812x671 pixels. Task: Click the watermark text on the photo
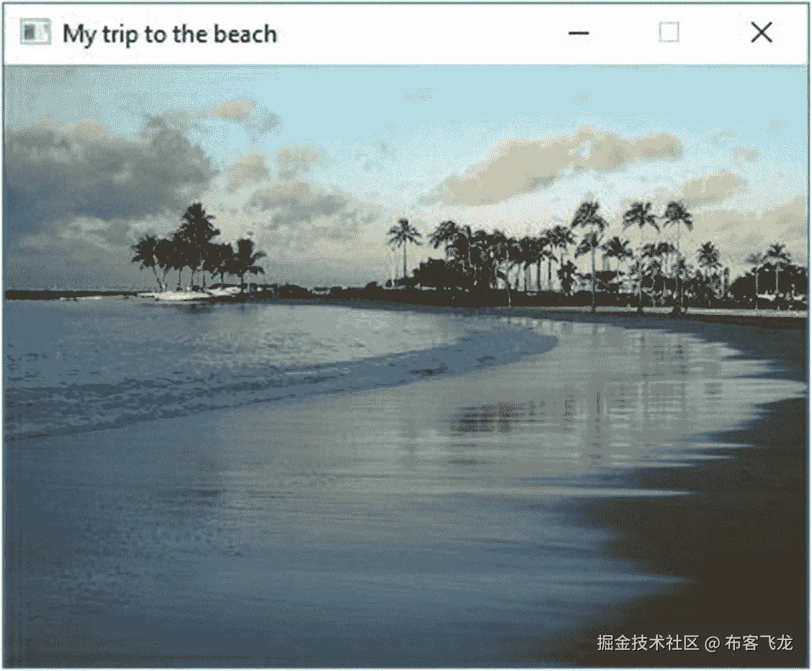coord(694,643)
